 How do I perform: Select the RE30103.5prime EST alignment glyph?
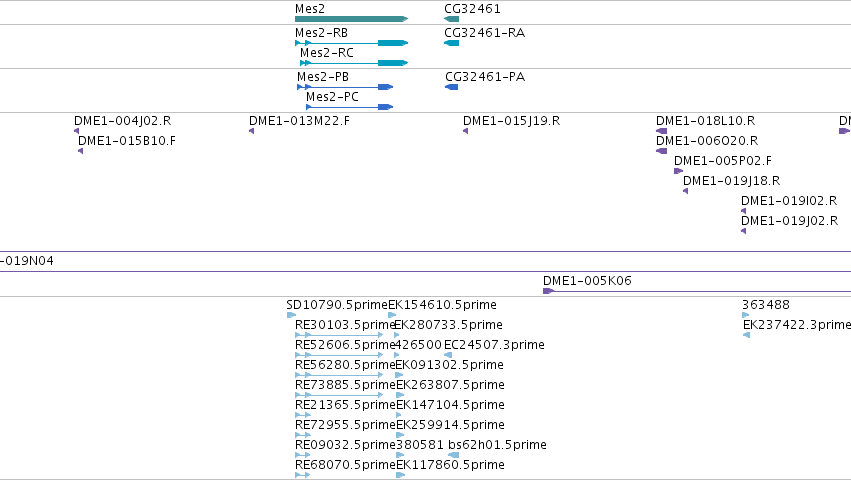(339, 335)
